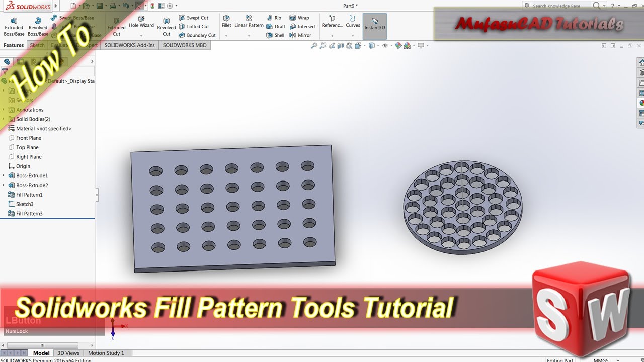Activate the Draft tool
This screenshot has width=644, height=362.
click(x=276, y=27)
